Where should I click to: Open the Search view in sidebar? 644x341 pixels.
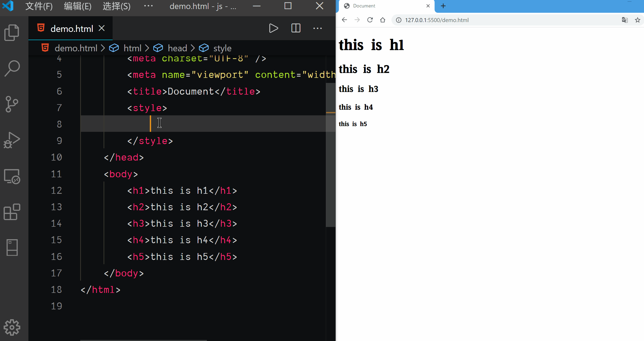point(12,69)
